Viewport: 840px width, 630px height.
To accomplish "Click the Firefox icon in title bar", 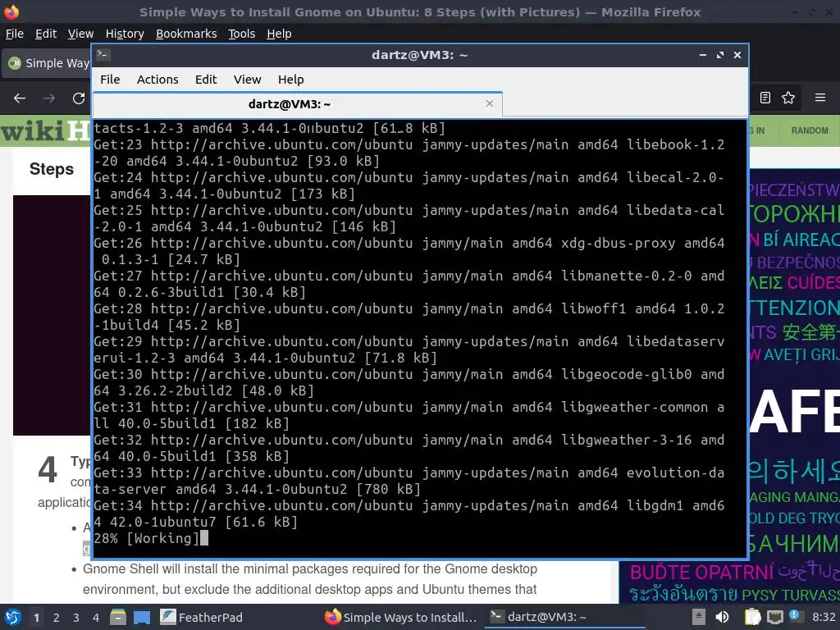I will (x=11, y=11).
